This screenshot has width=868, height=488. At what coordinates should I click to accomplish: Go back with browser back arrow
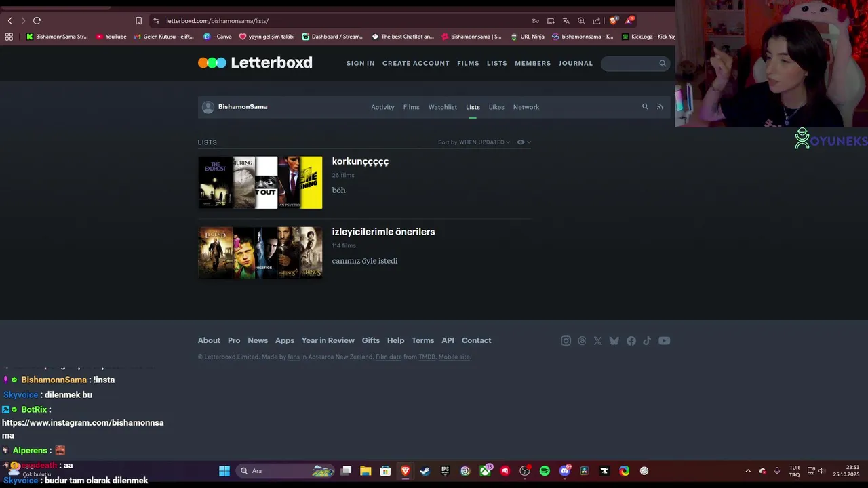point(9,21)
